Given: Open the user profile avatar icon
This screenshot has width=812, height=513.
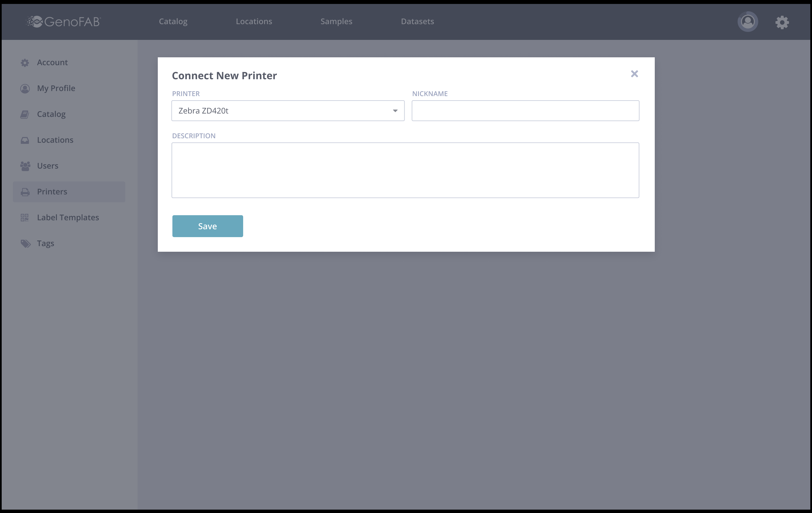Looking at the screenshot, I should (748, 22).
